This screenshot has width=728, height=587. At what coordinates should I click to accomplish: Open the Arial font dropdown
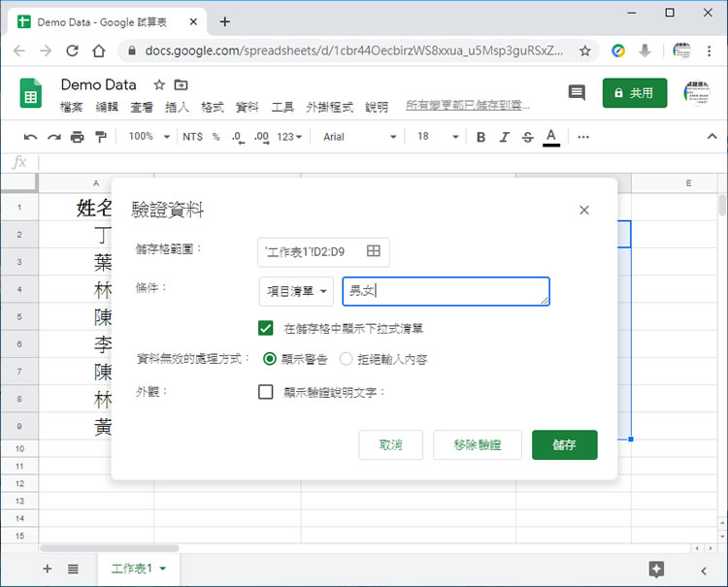point(360,137)
